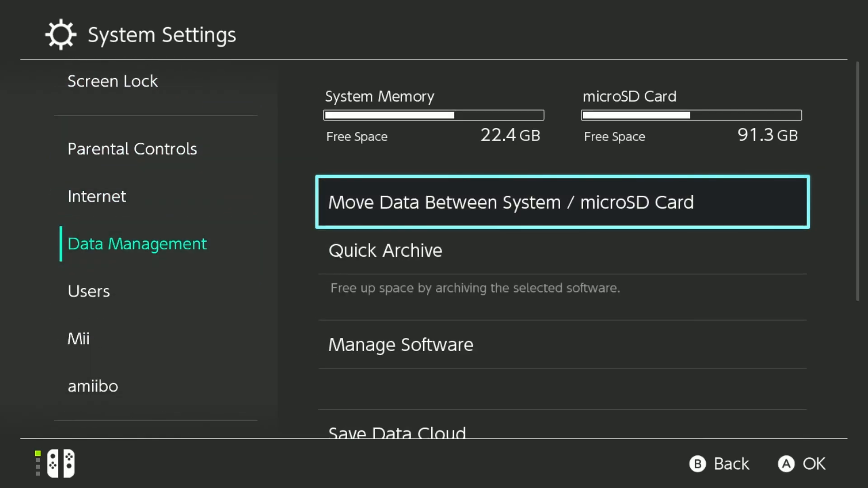Click Free Space label under microSD Card

click(x=614, y=137)
